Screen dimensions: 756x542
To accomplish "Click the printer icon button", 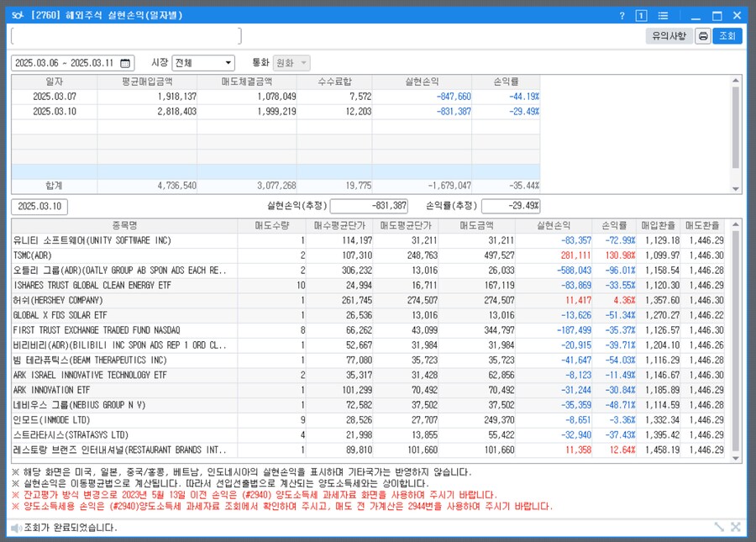I will (703, 36).
